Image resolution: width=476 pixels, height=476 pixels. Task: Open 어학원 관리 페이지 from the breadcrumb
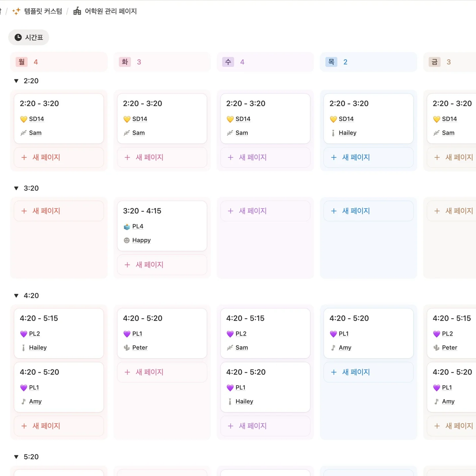coord(110,11)
